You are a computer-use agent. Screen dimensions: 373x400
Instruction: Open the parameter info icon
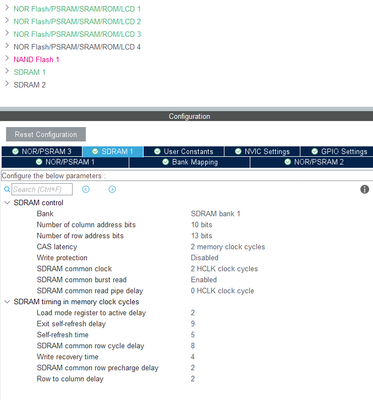(x=365, y=189)
